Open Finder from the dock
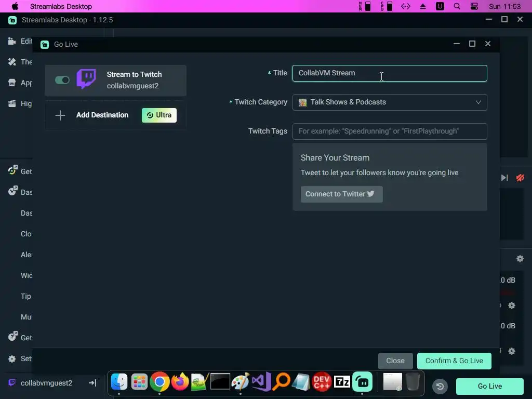 tap(119, 382)
